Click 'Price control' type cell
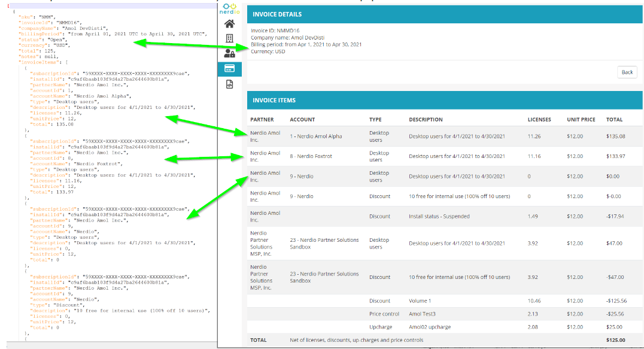Viewport: 644px width, 349px height. coord(384,314)
